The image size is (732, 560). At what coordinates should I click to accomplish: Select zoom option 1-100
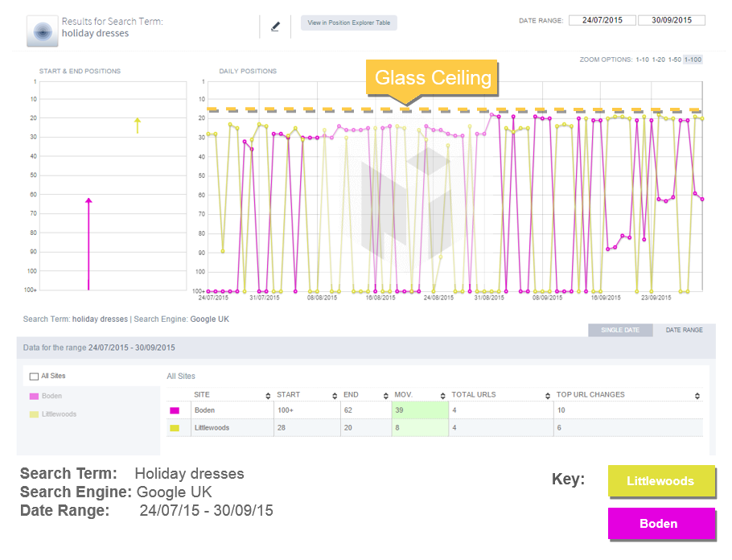pyautogui.click(x=693, y=60)
